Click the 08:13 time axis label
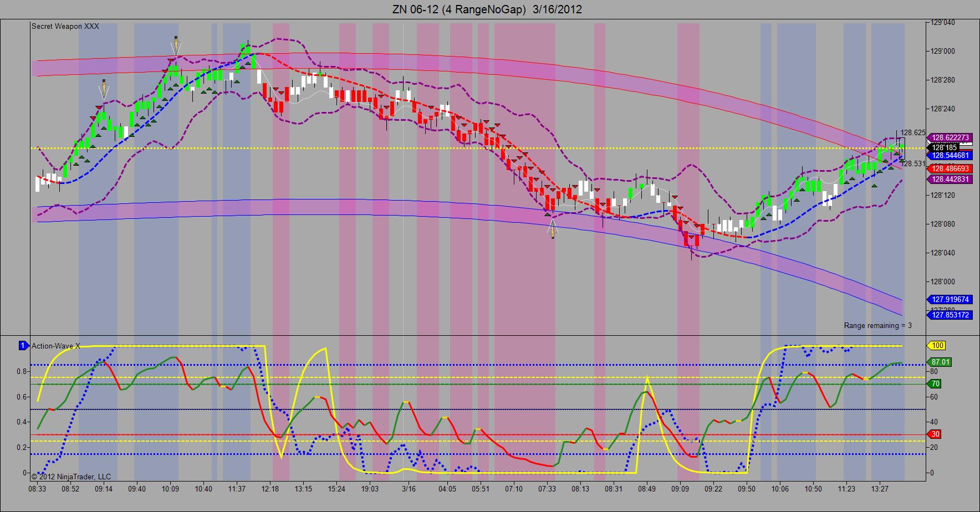The height and width of the screenshot is (512, 980). click(x=580, y=489)
